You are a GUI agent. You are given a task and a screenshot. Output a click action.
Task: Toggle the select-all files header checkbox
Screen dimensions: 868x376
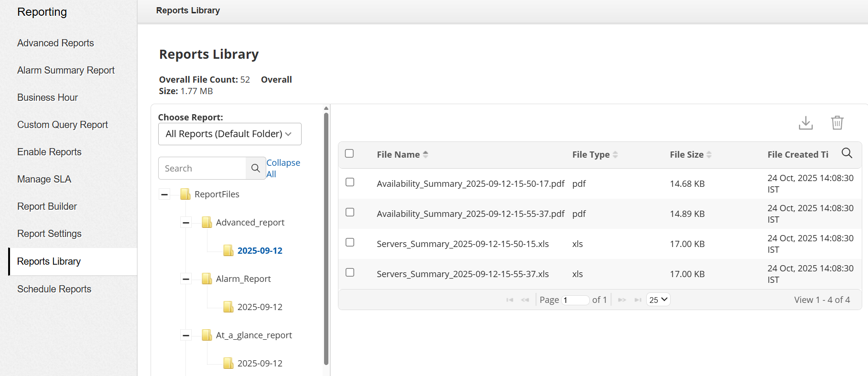coord(349,153)
